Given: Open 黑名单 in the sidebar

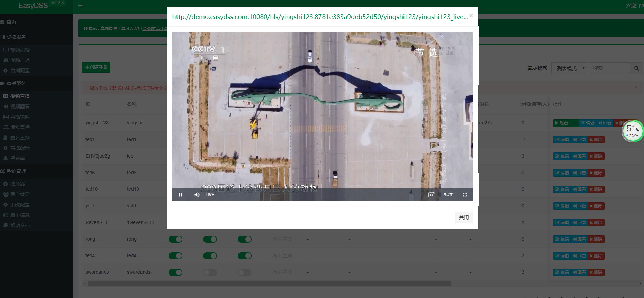Looking at the screenshot, I should tap(17, 158).
